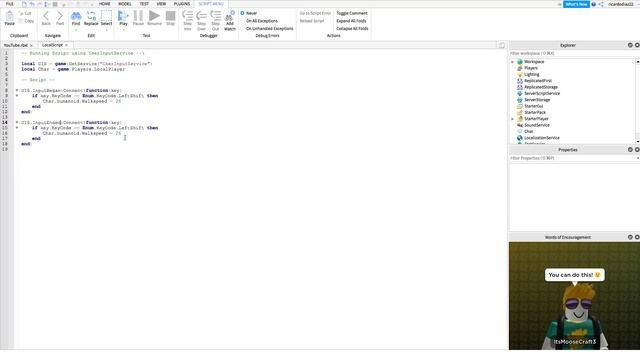Click the New file icon in quick-access bar
640x360 pixels.
24,4
